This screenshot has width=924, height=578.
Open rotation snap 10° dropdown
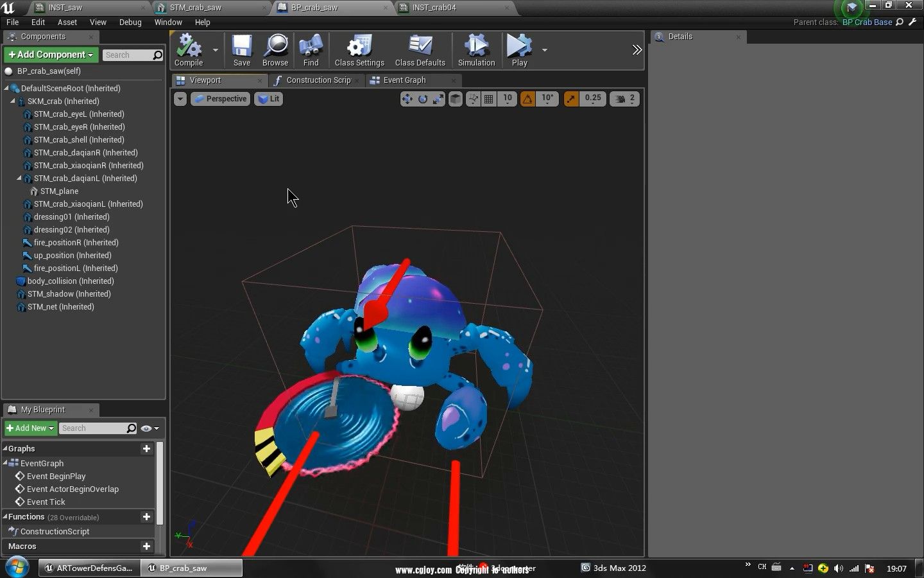click(x=547, y=99)
